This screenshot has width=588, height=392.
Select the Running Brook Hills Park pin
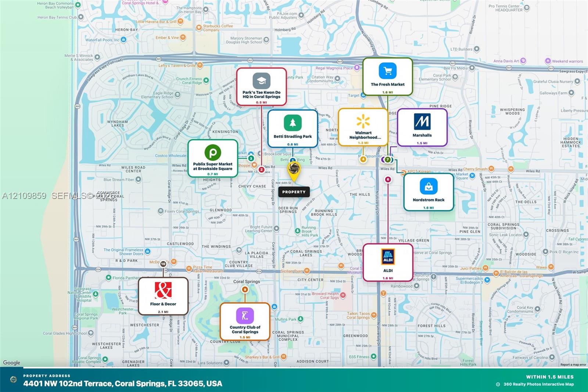[x=297, y=231]
